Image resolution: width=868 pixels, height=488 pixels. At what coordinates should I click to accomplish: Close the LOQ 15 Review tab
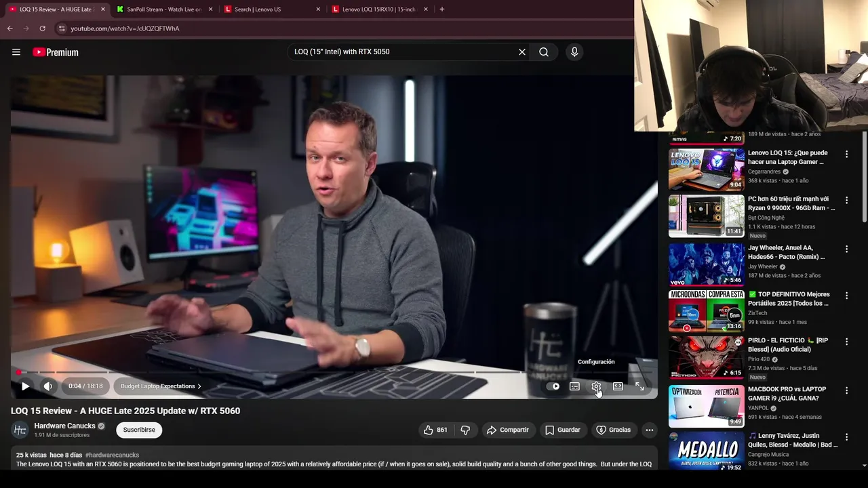click(103, 9)
